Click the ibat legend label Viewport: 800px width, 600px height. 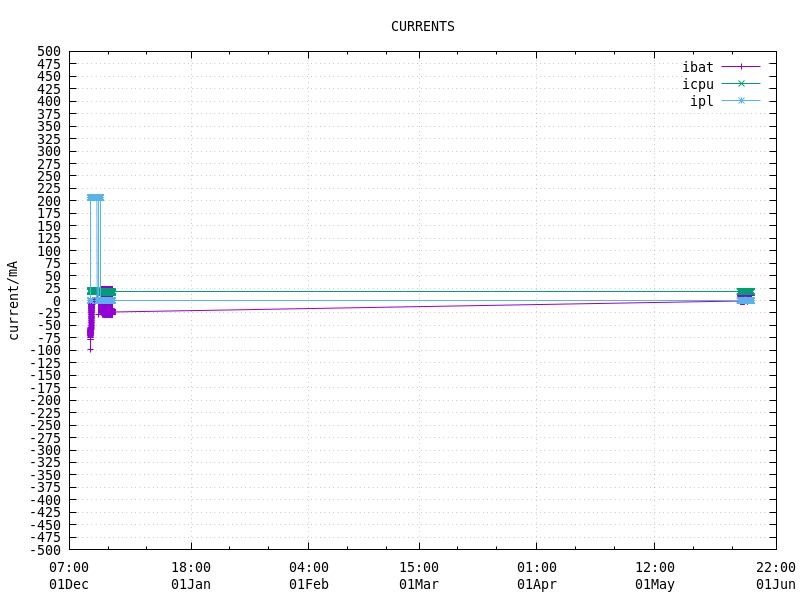point(698,67)
